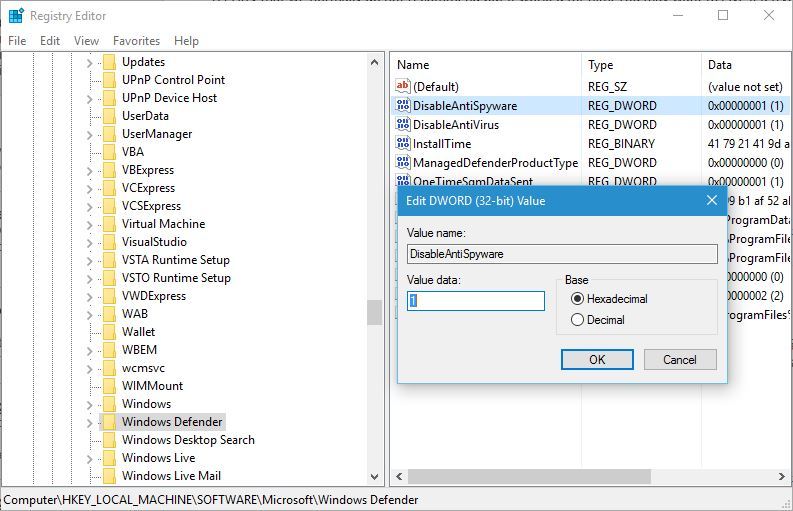Open the File menu

tap(17, 40)
